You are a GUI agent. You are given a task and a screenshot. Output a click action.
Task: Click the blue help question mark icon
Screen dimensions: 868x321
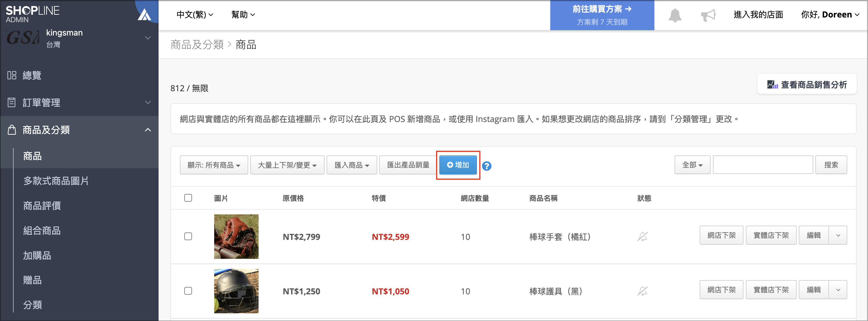(486, 166)
